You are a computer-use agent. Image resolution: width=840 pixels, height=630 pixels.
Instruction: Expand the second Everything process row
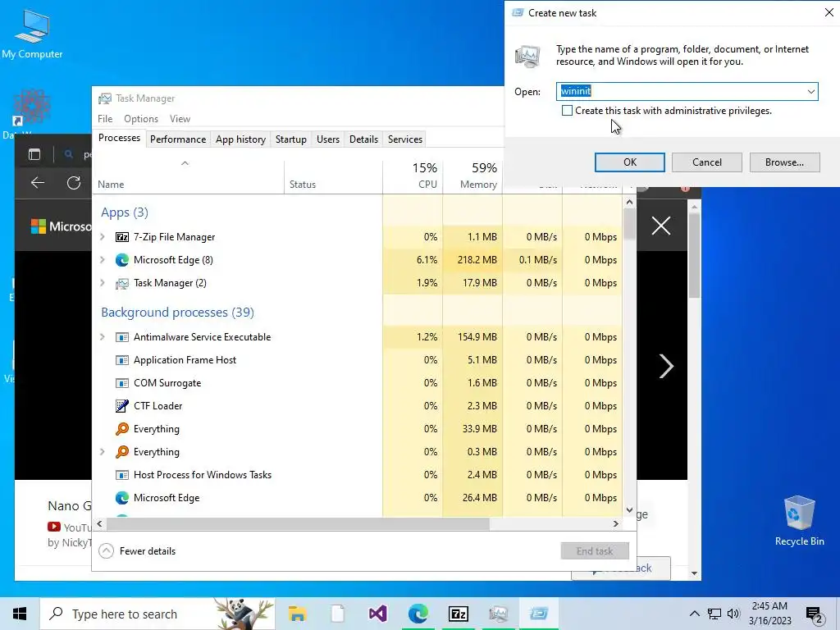[103, 452]
